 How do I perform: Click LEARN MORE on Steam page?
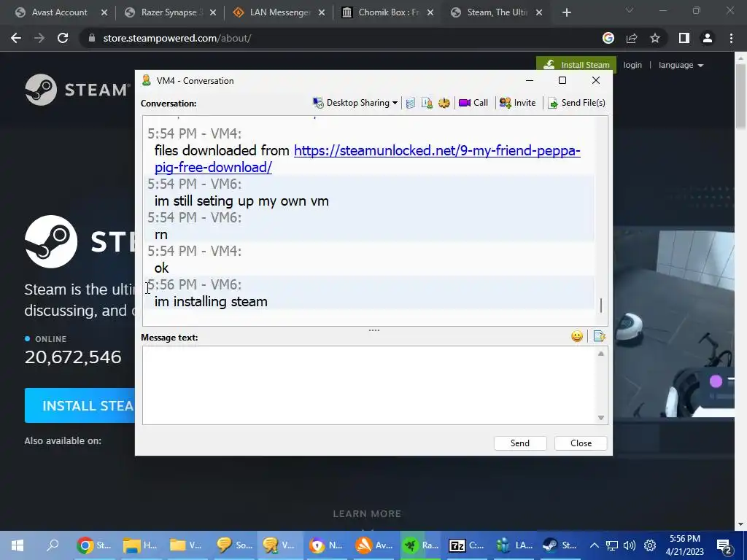(367, 514)
